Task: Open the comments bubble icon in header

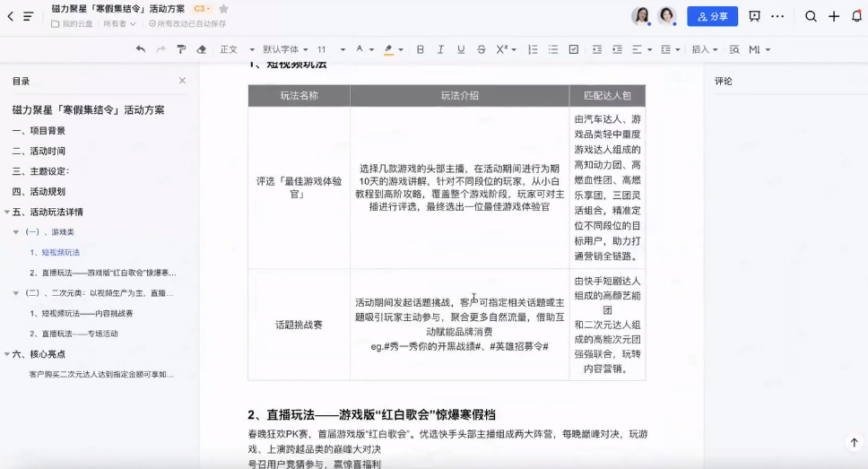Action: coord(754,17)
